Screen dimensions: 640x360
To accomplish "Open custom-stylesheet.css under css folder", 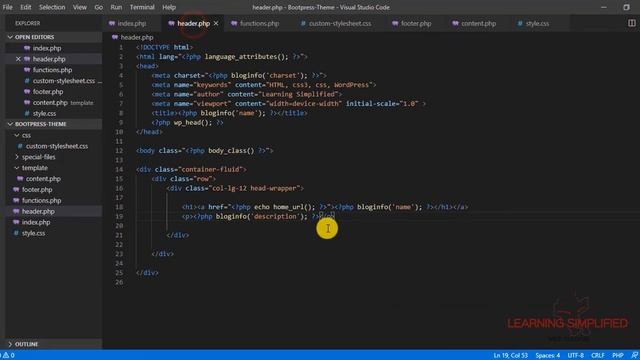I will point(53,146).
